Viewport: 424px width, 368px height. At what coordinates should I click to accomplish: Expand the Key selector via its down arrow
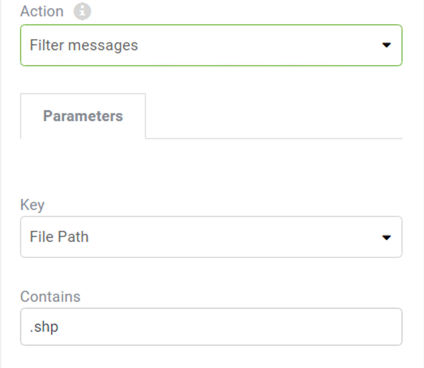[x=386, y=237]
